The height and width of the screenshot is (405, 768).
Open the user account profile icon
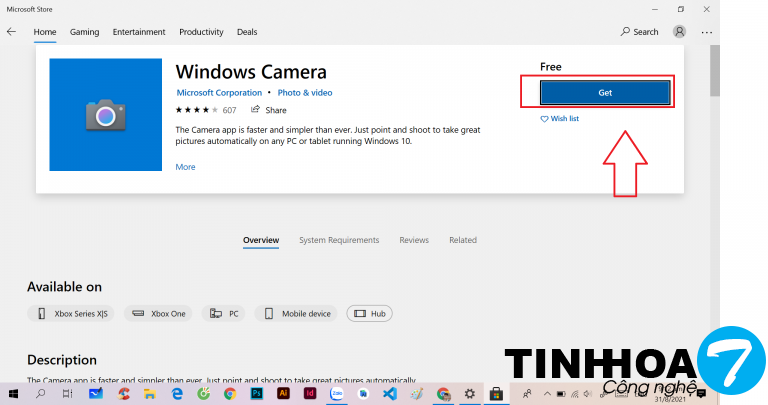tap(680, 32)
